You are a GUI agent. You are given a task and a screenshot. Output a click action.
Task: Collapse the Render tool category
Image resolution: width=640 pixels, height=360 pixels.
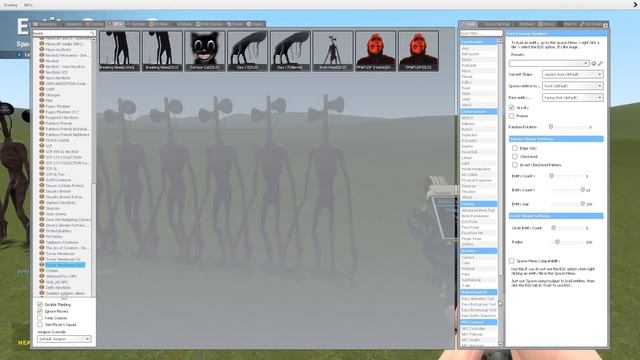(x=479, y=251)
